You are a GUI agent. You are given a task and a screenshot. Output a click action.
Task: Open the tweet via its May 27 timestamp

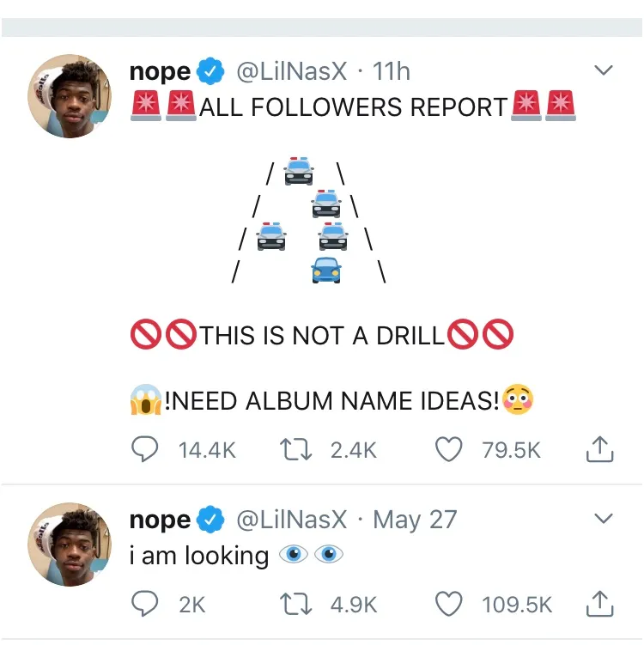tap(416, 520)
